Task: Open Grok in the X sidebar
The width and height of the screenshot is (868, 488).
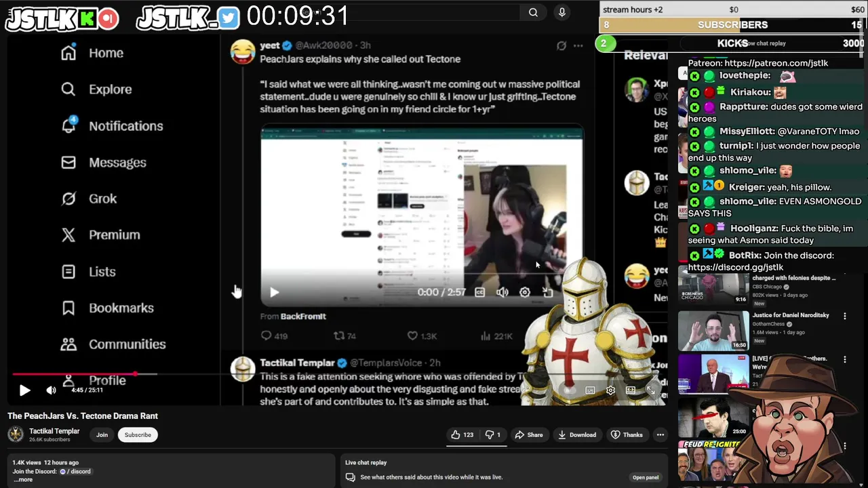Action: [x=88, y=199]
